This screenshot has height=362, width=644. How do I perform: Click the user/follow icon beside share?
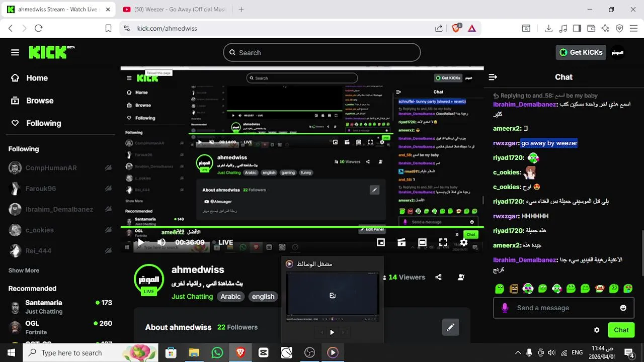[461, 277]
